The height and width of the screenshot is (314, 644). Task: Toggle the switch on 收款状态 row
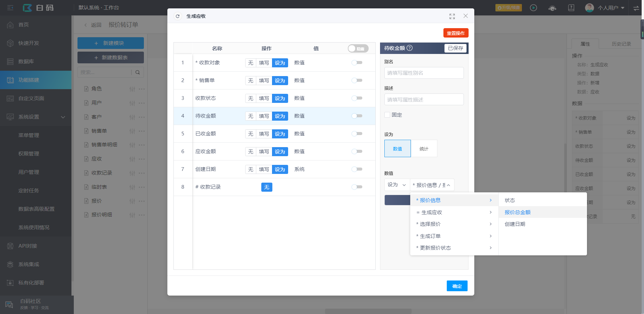(357, 98)
